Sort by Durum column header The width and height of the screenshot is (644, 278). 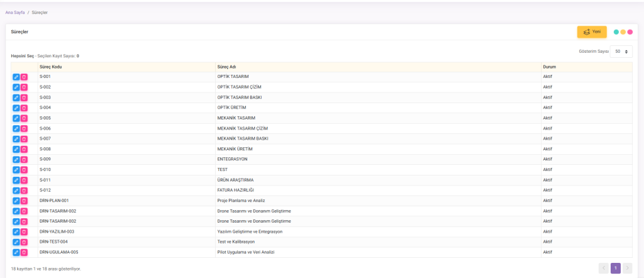point(549,67)
